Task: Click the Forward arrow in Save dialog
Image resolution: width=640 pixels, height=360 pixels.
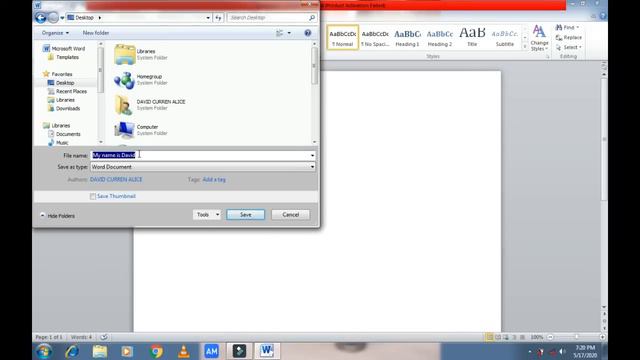Action: [53, 18]
